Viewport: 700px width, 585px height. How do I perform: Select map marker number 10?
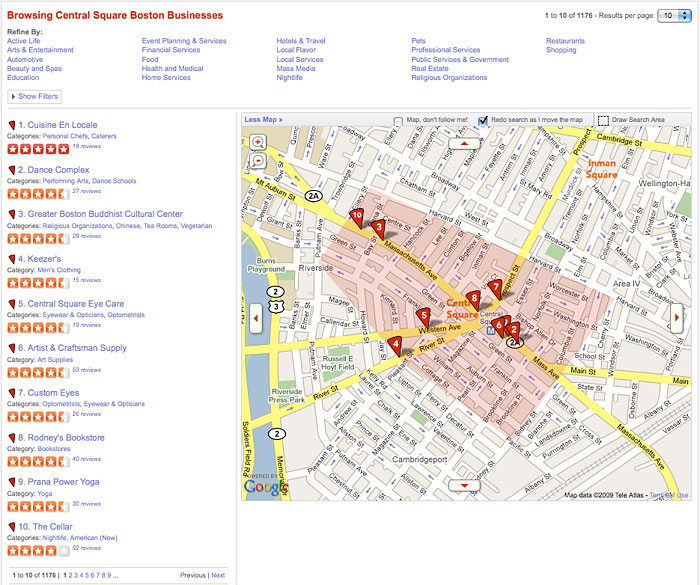357,217
